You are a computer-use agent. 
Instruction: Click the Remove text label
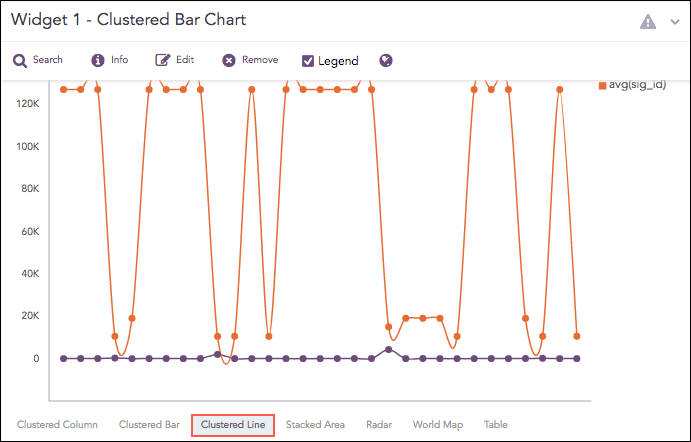pyautogui.click(x=260, y=60)
